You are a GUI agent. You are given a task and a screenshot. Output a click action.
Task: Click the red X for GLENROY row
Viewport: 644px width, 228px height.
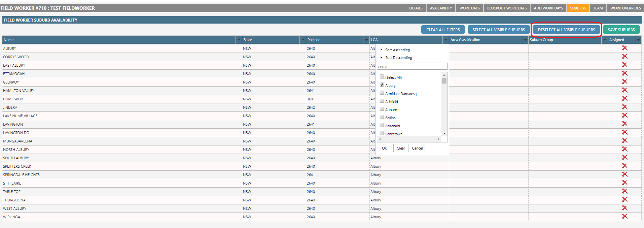point(624,82)
